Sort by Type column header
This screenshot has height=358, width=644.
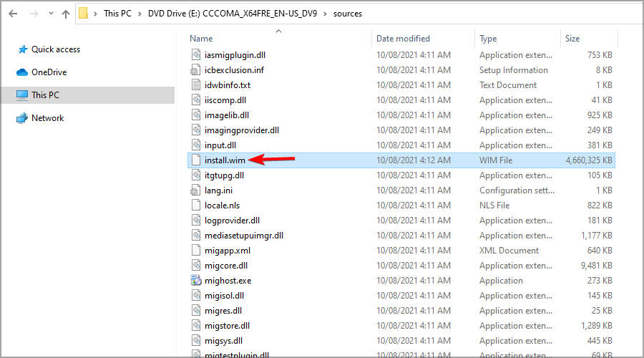pos(489,39)
